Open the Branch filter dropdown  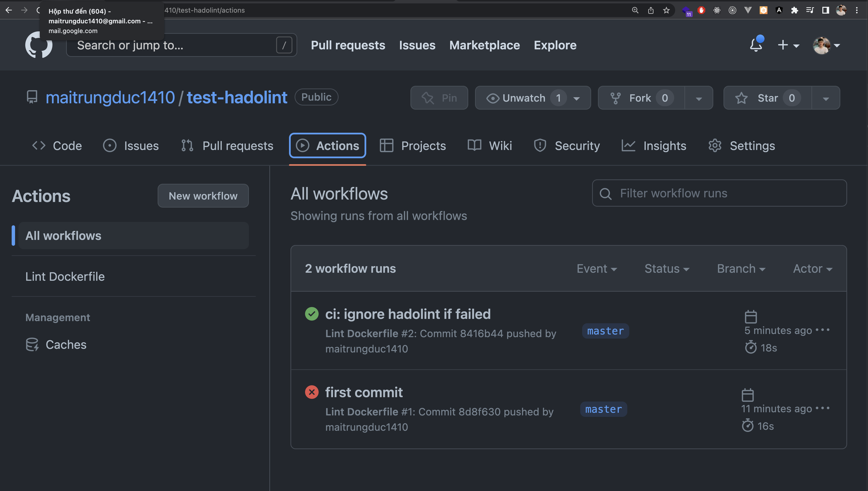pyautogui.click(x=741, y=268)
